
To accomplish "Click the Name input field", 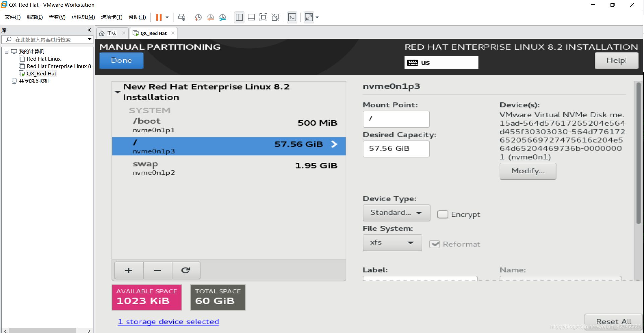I will click(560, 278).
